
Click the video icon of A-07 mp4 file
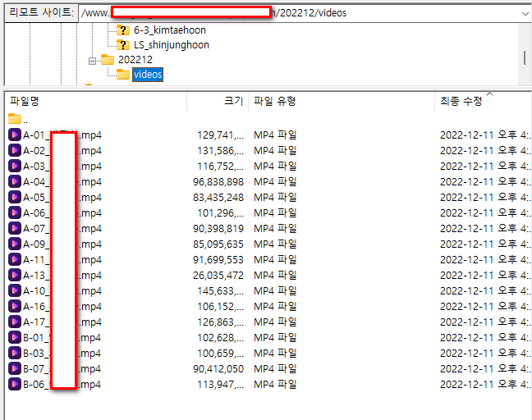pyautogui.click(x=15, y=229)
